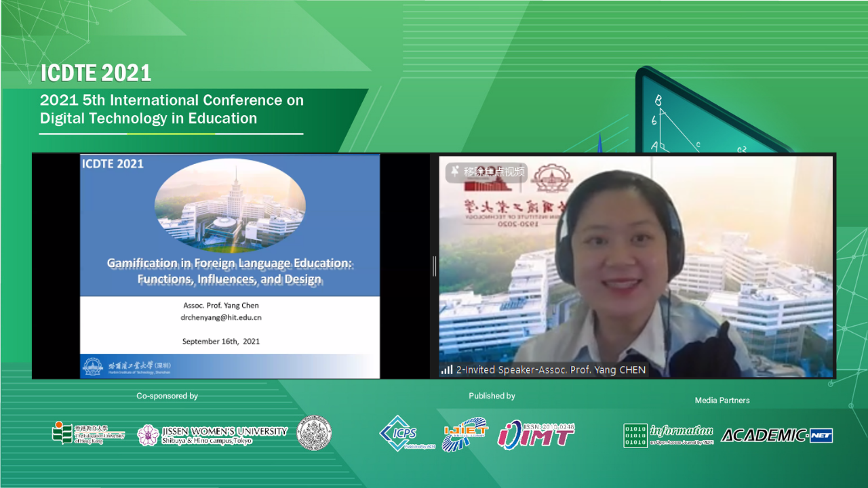The height and width of the screenshot is (488, 868).
Task: Open the IJIET journal logo
Action: click(465, 434)
